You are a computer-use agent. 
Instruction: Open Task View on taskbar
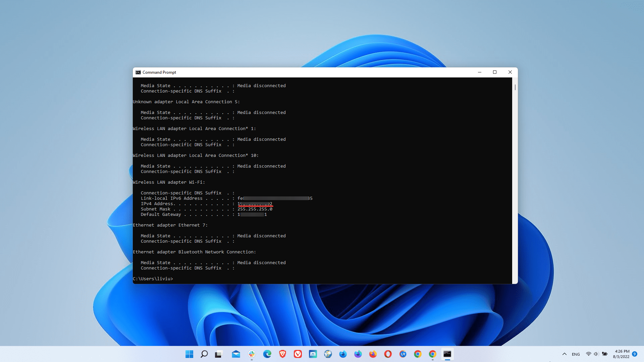click(219, 354)
